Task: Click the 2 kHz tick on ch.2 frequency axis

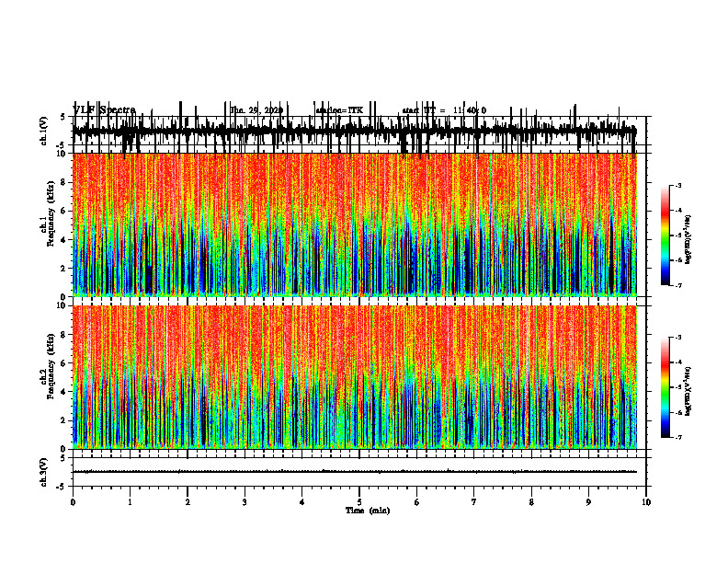Action: point(64,420)
